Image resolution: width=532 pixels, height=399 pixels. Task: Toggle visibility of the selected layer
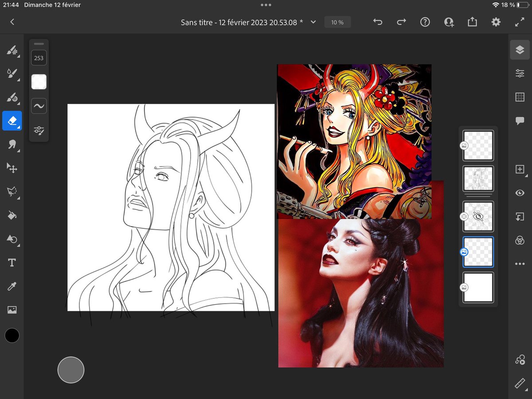pos(520,193)
